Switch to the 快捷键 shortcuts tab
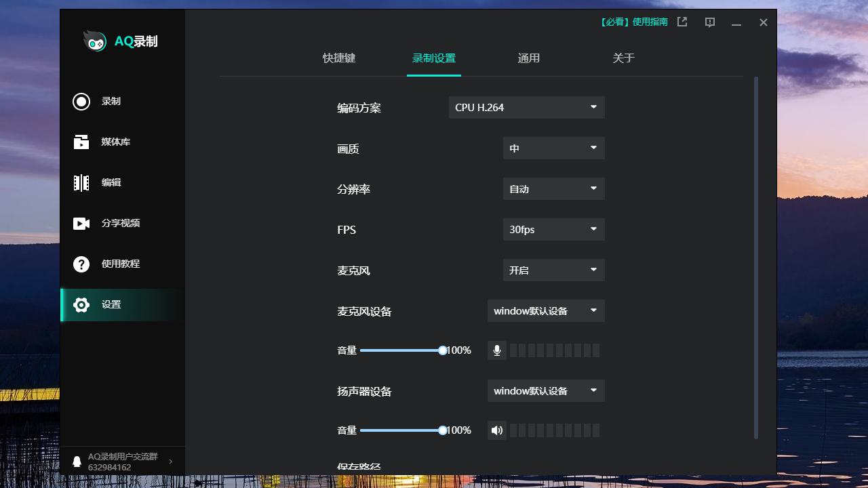Viewport: 868px width, 488px height. point(339,58)
